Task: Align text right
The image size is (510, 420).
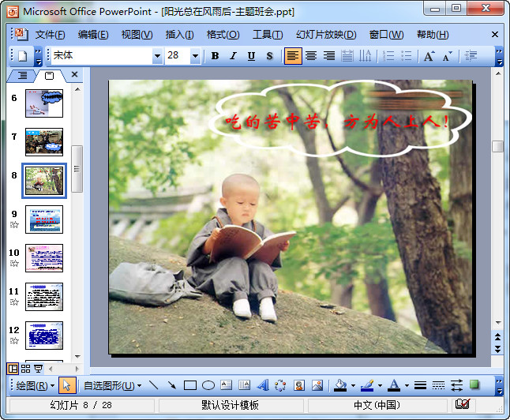Action: click(x=329, y=56)
